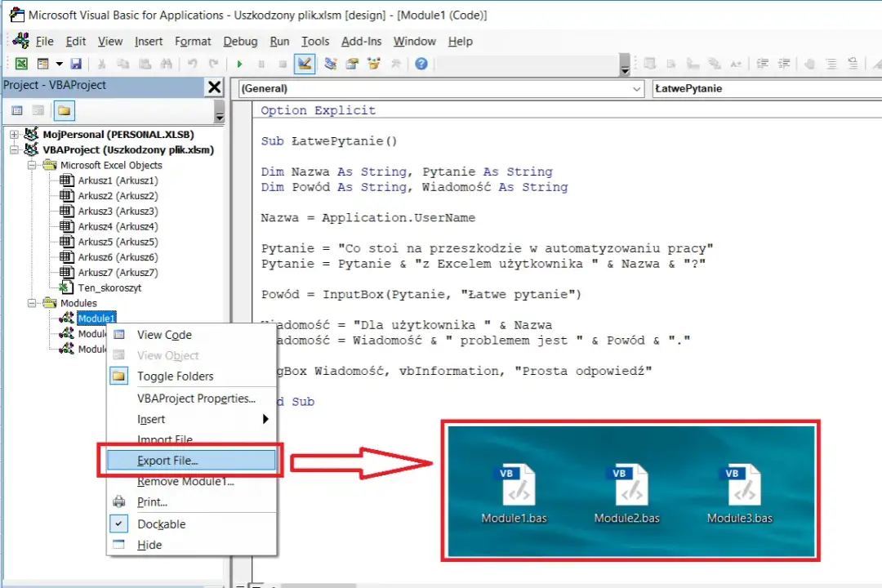Click the View Code icon in Project panel
Screen dimensions: 882x588
point(16,110)
